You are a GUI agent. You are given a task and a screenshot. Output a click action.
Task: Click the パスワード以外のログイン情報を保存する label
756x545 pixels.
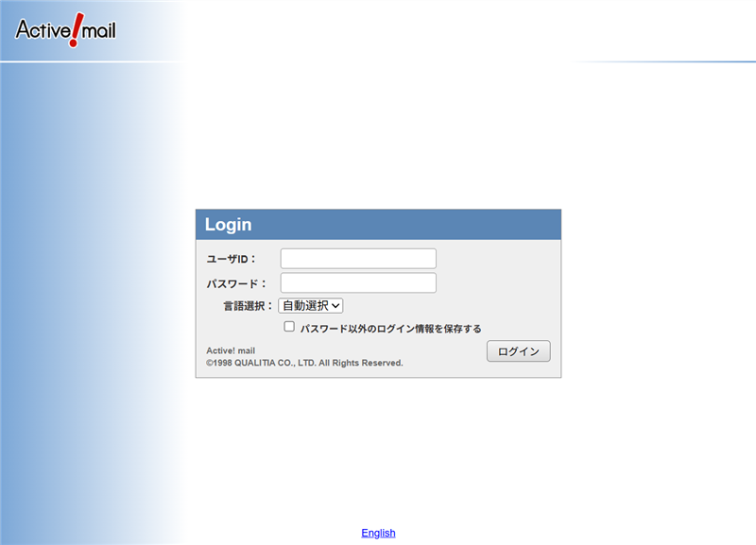pos(390,329)
